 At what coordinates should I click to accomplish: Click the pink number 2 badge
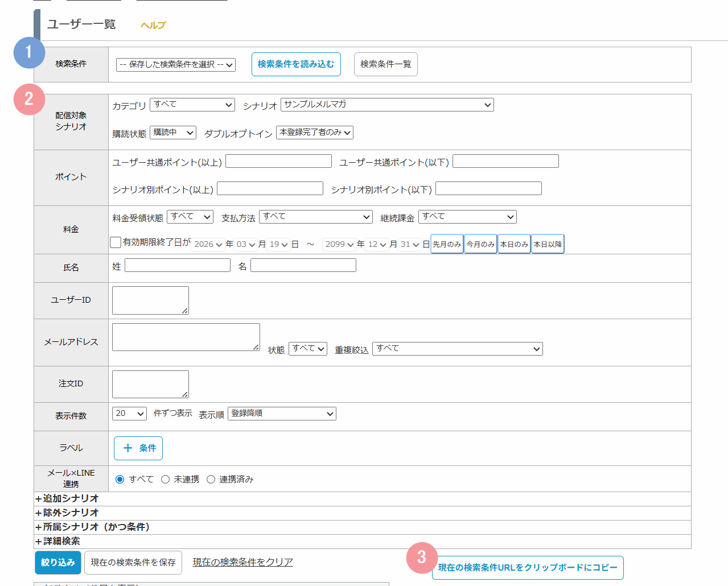(x=29, y=100)
